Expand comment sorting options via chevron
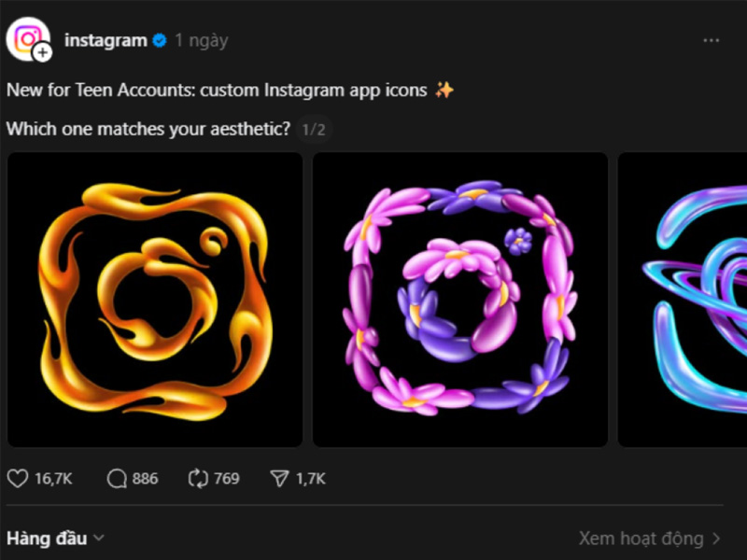This screenshot has width=747, height=560. 97,539
